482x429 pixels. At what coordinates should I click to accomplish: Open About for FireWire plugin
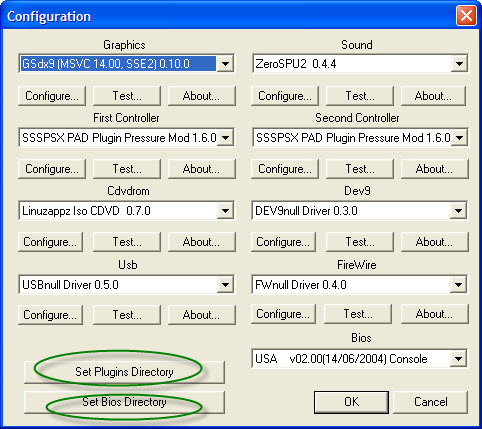click(x=434, y=314)
